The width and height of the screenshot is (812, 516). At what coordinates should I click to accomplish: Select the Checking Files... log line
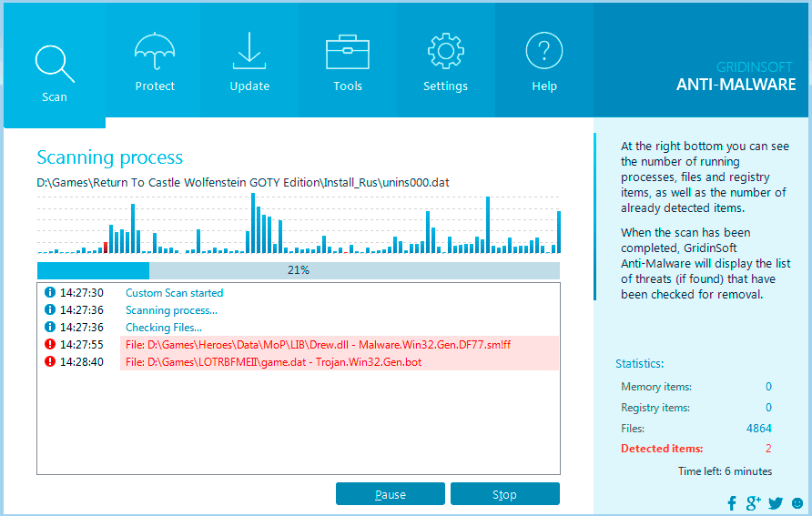[164, 327]
